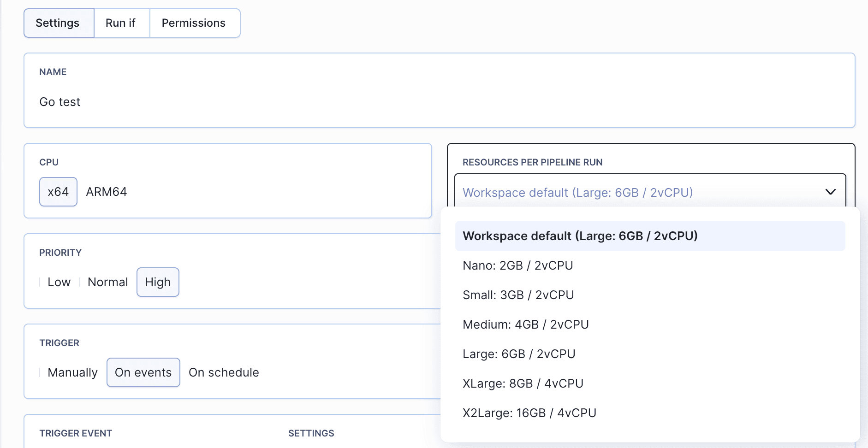Set trigger to On events
The height and width of the screenshot is (448, 868).
143,372
